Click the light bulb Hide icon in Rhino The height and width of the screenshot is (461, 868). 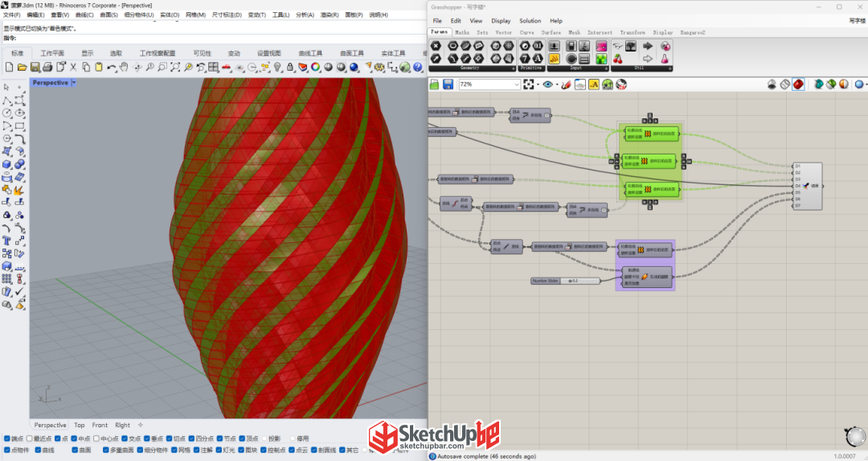[277, 67]
